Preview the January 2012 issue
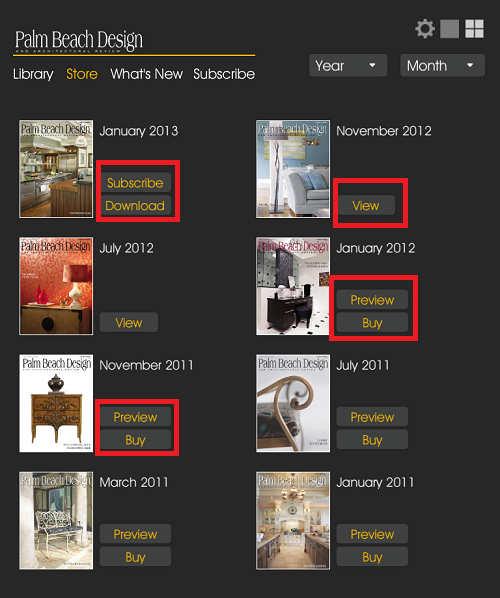This screenshot has width=500, height=598. pyautogui.click(x=372, y=300)
